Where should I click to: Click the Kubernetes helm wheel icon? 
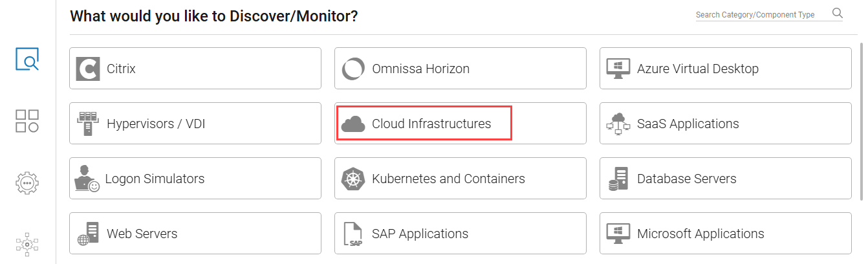coord(353,179)
